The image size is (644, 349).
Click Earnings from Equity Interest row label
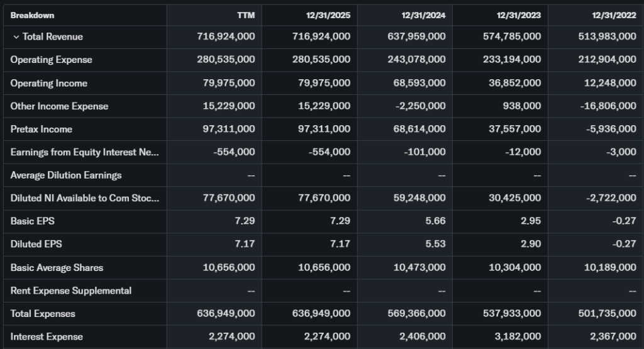tap(84, 152)
